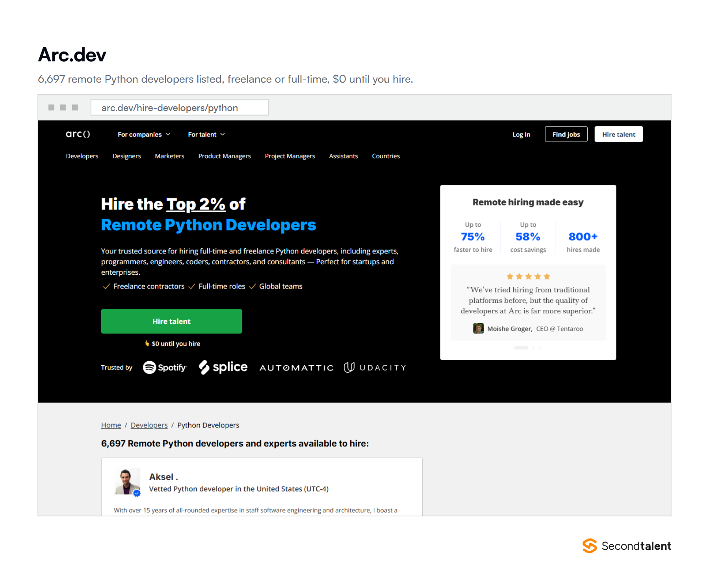The height and width of the screenshot is (588, 709).
Task: Click the Udacity logo
Action: (375, 368)
